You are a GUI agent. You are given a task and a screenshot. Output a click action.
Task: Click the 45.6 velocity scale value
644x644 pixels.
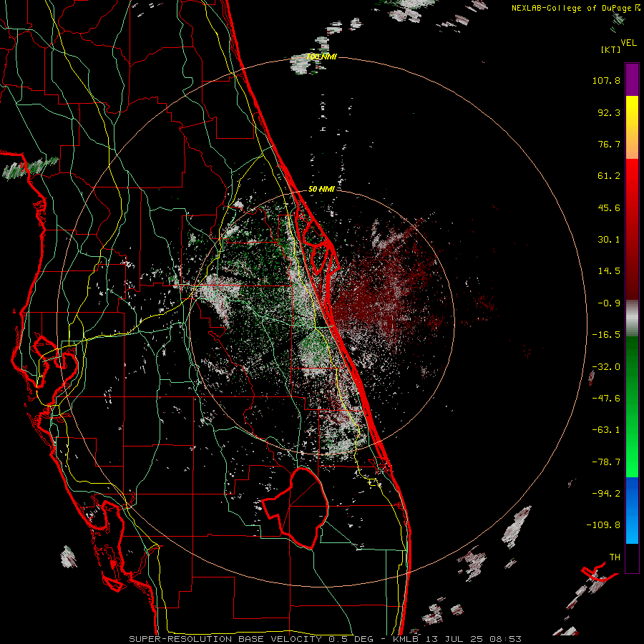(609, 208)
